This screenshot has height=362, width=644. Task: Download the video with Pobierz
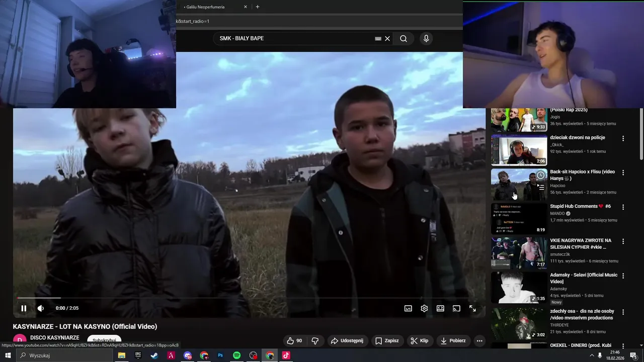click(x=453, y=340)
